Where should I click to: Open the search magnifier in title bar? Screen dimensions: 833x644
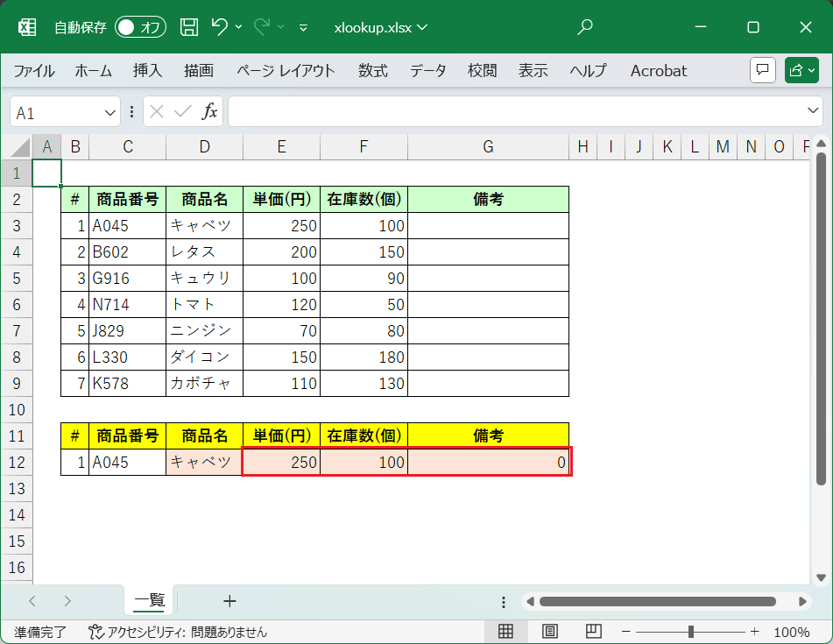point(585,27)
